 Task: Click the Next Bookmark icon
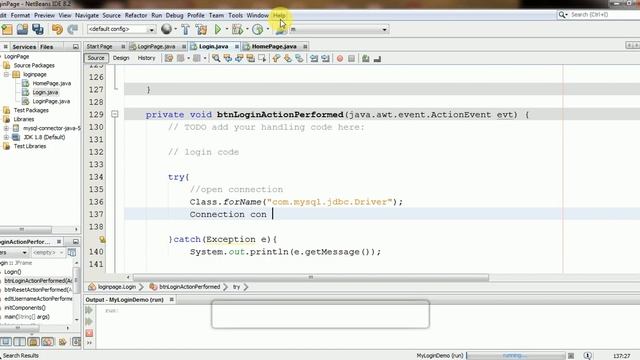tap(288, 58)
